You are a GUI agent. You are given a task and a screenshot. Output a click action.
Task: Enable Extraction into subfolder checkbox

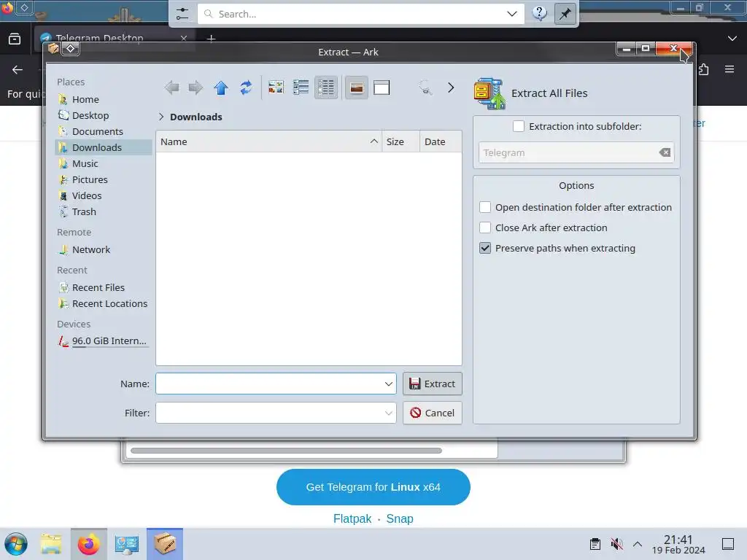519,126
